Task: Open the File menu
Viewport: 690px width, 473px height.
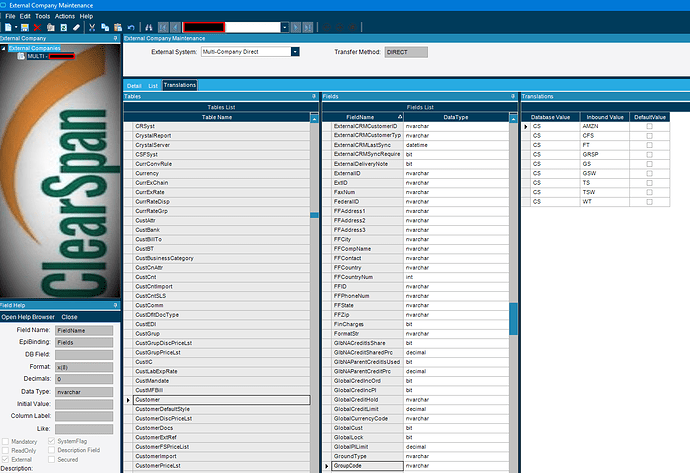Action: 10,16
